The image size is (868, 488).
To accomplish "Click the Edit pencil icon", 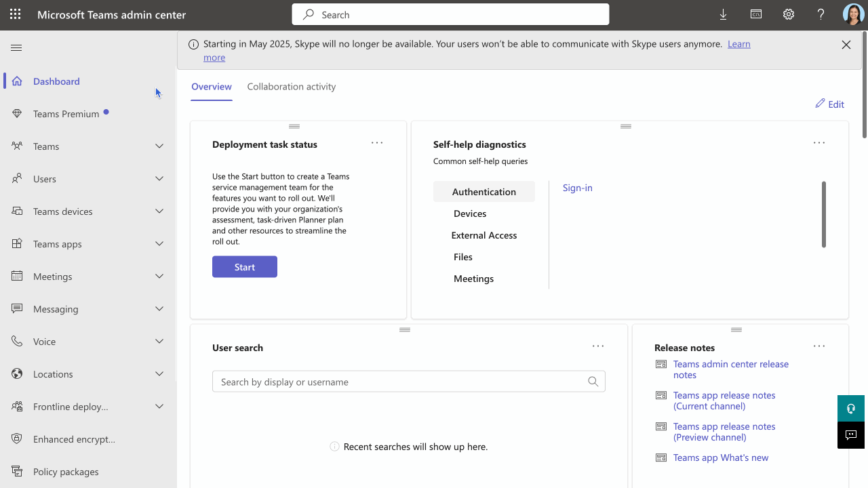I will click(820, 104).
